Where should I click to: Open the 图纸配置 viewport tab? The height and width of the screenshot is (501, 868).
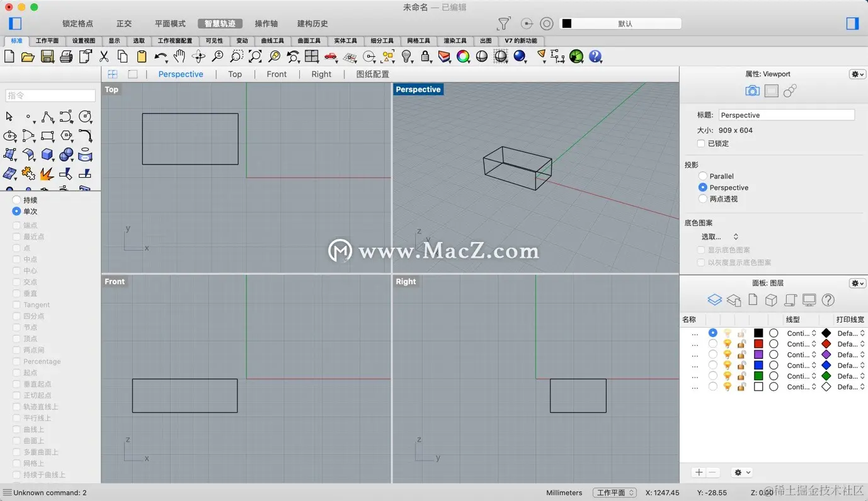click(x=373, y=74)
